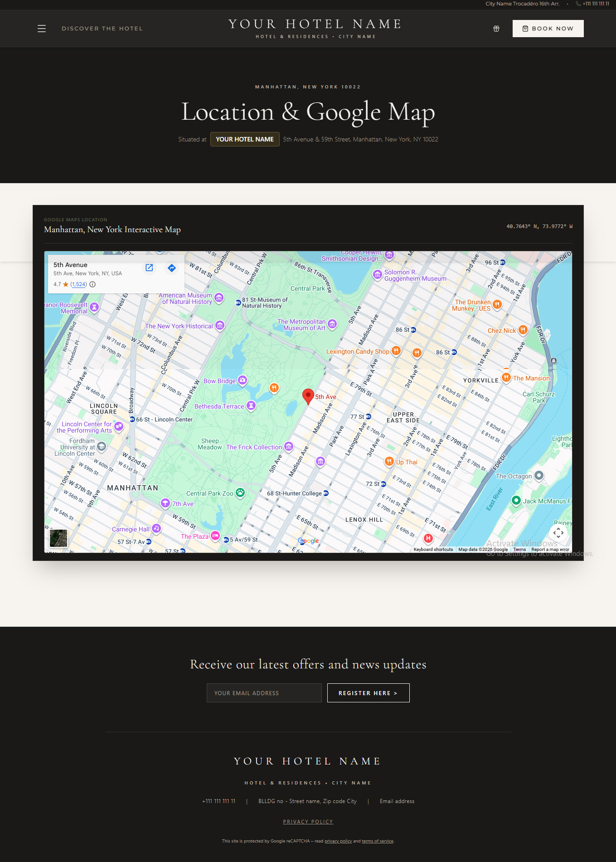Open the Privacy Policy footer link
616x862 pixels.
tap(308, 822)
